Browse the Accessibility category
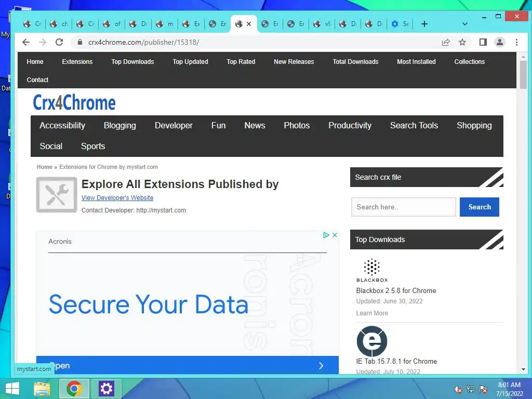 [x=62, y=126]
